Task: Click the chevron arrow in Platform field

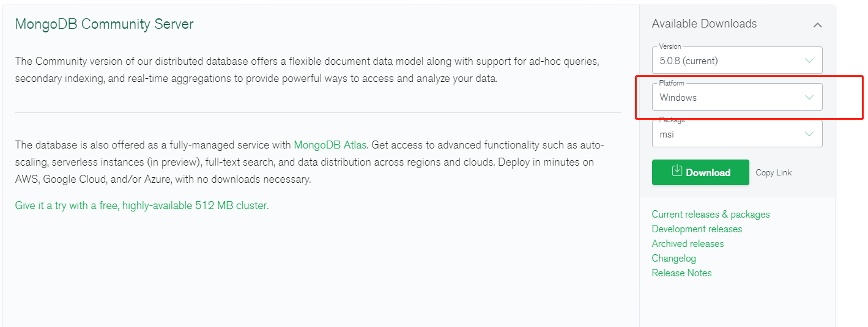Action: (809, 97)
